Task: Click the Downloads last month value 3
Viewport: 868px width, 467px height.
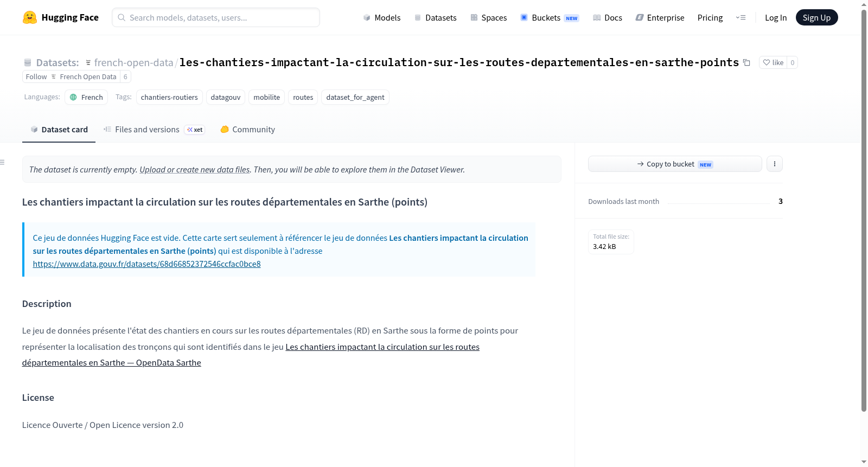Action: [781, 201]
